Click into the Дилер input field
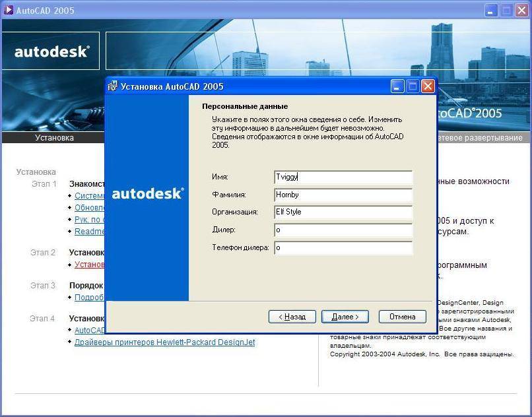The width and height of the screenshot is (532, 417). point(343,230)
